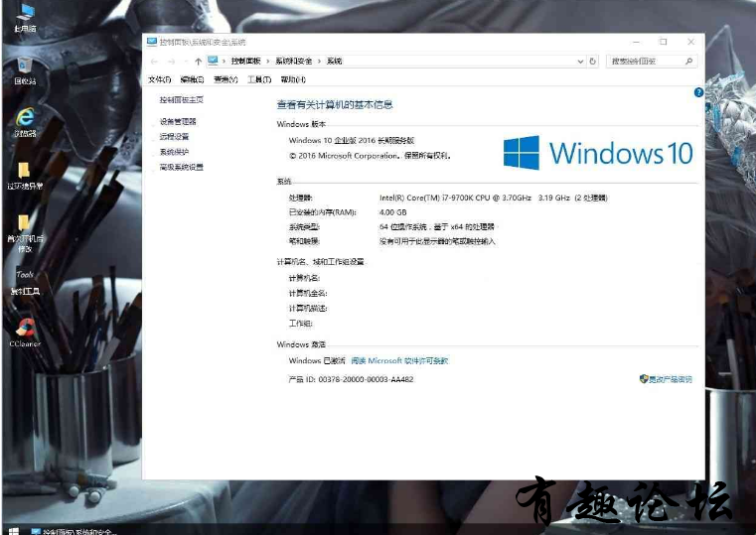
Task: Click the 系统和安全 breadcrumb
Action: click(294, 62)
